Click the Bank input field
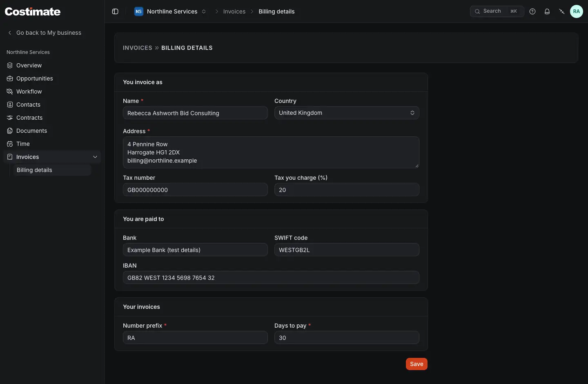The width and height of the screenshot is (588, 384). [x=195, y=250]
